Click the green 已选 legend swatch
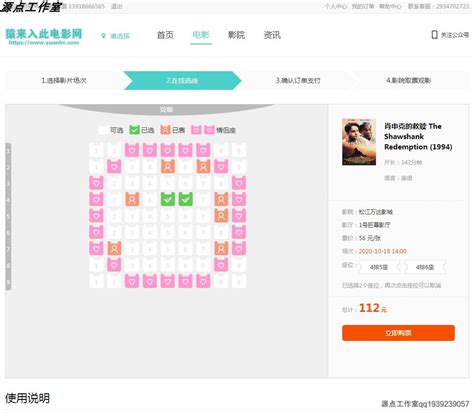The image size is (474, 413). [x=134, y=130]
